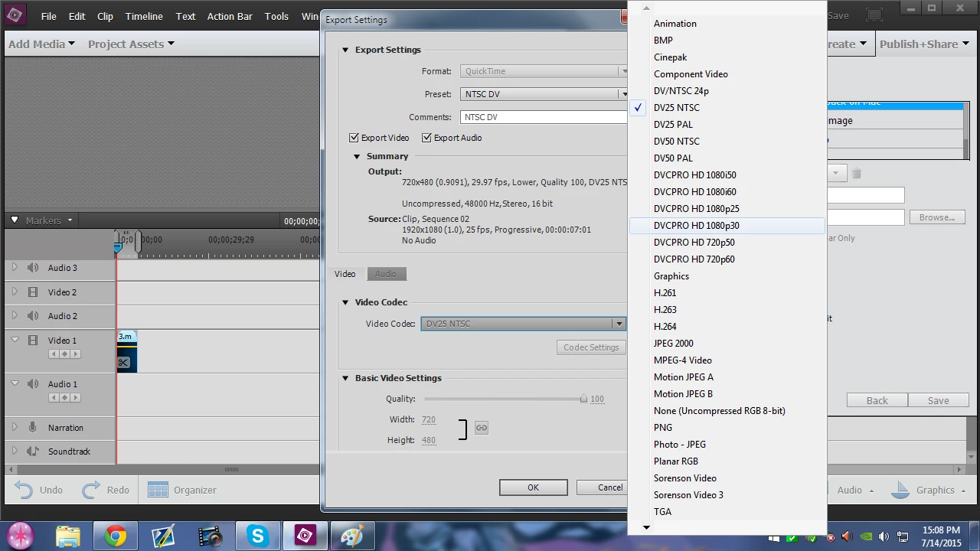Expand the Audio 3 track

pyautogui.click(x=14, y=268)
